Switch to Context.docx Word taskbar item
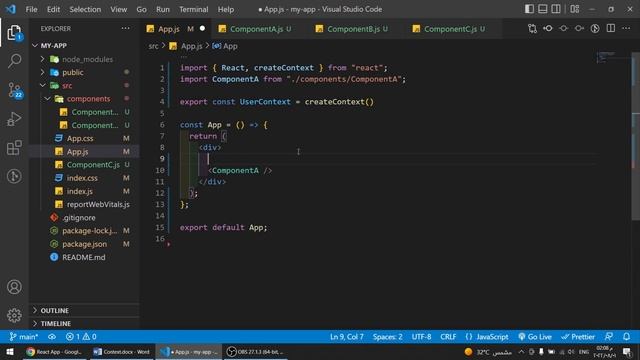Viewport: 640px width, 360px height. (121, 352)
